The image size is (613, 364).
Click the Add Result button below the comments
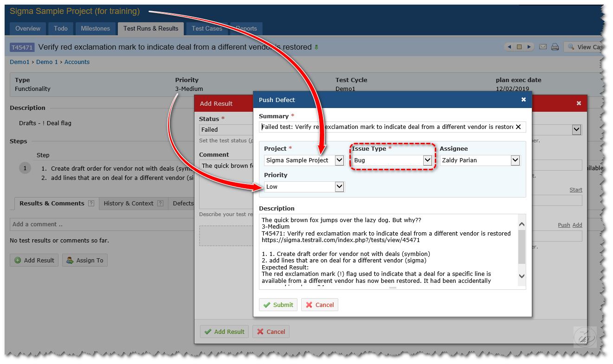tap(34, 260)
